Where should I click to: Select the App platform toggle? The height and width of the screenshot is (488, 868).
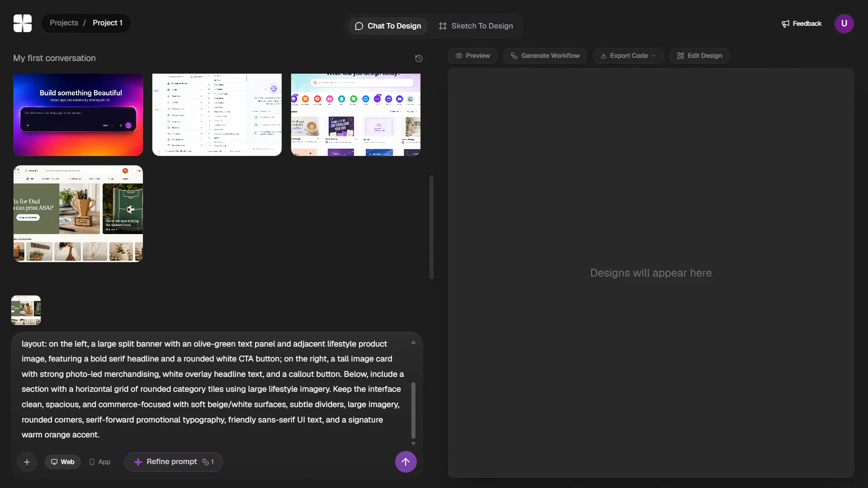(100, 462)
